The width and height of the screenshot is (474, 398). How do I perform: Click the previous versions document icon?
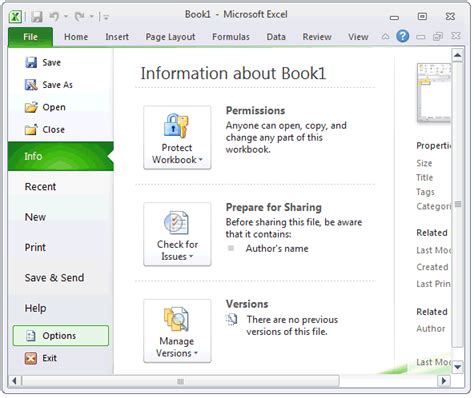231,319
